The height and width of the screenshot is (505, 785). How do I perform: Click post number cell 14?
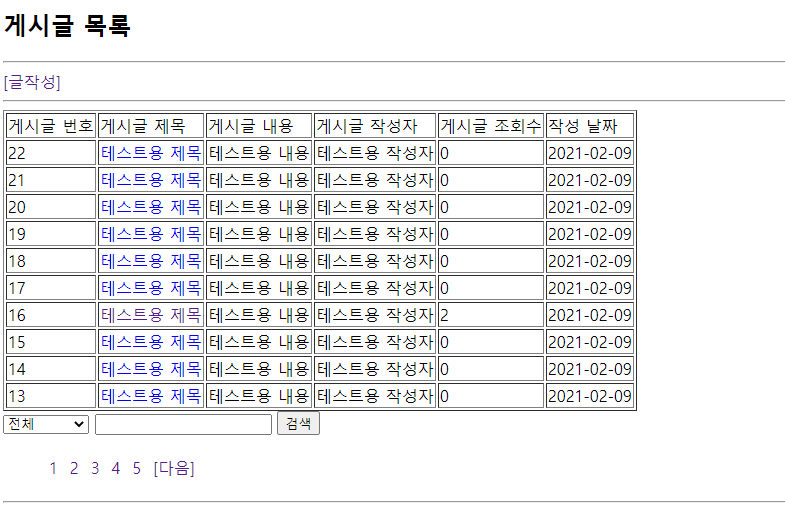51,369
